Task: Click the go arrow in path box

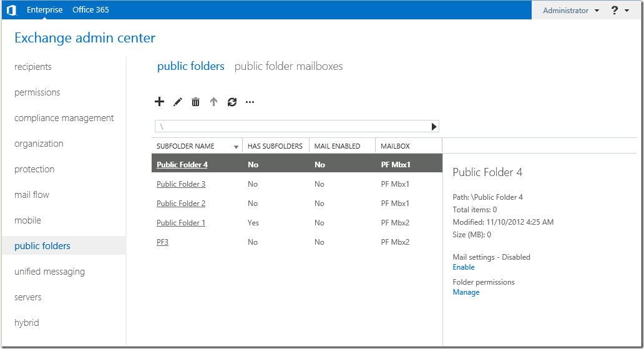Action: point(434,127)
